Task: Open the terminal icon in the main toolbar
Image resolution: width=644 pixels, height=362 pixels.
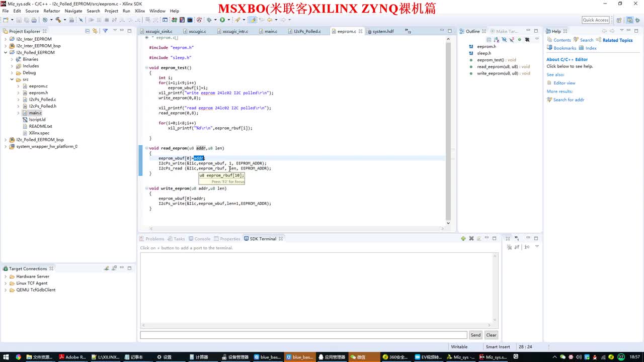Action: [190, 20]
